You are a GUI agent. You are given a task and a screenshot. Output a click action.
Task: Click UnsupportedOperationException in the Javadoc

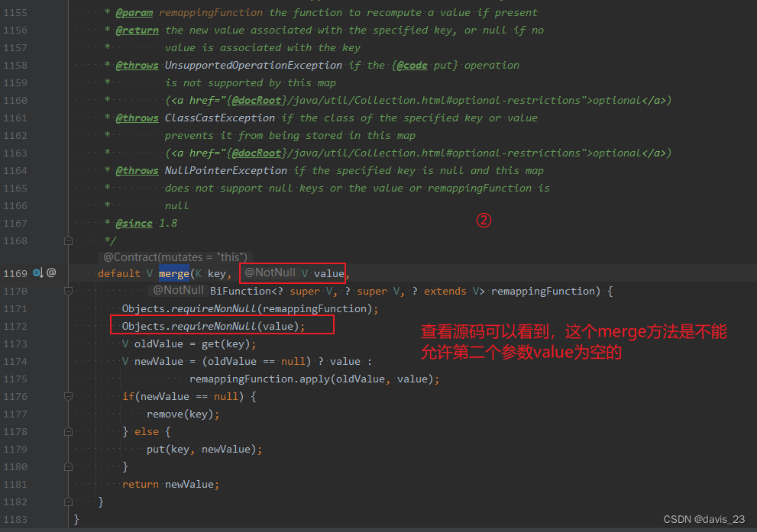click(254, 66)
